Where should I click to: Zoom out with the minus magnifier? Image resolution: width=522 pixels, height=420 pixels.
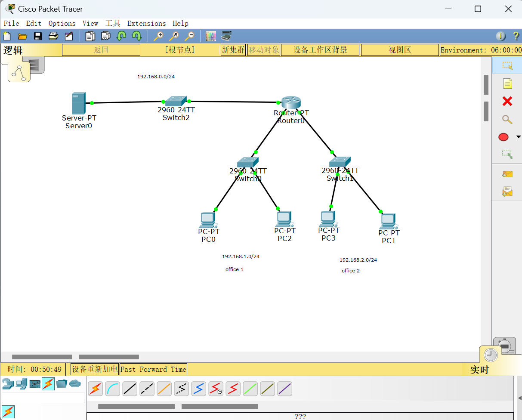pos(189,36)
